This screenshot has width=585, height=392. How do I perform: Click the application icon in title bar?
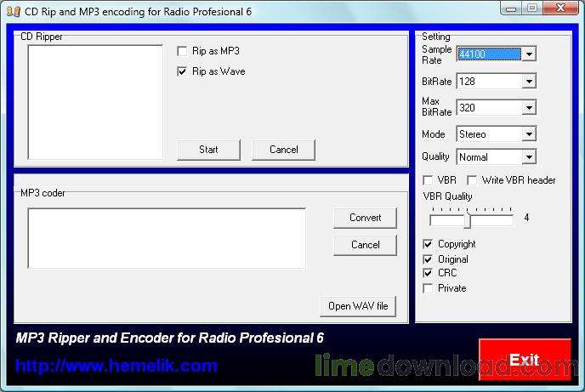click(x=14, y=12)
